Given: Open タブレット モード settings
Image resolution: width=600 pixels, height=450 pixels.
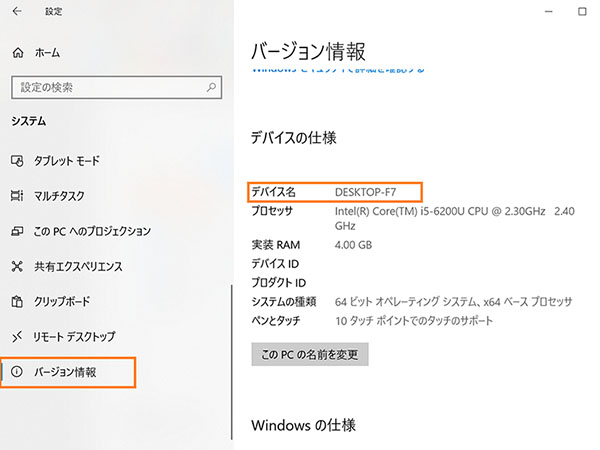Looking at the screenshot, I should tap(67, 161).
